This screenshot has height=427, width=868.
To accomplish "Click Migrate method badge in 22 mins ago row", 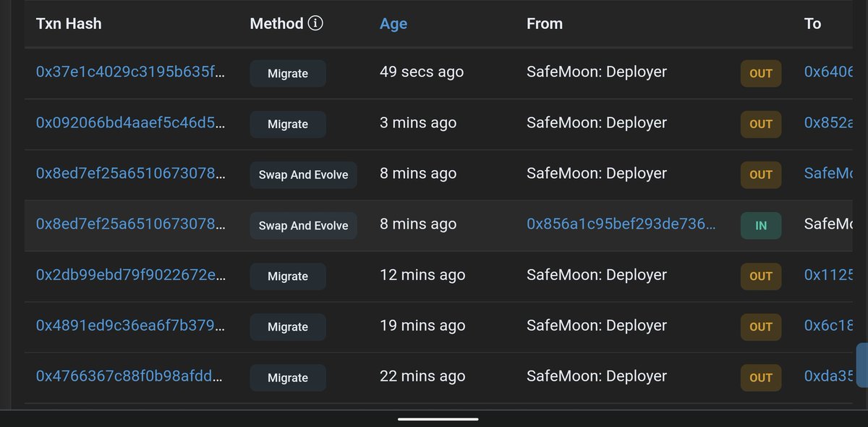I will (x=288, y=378).
